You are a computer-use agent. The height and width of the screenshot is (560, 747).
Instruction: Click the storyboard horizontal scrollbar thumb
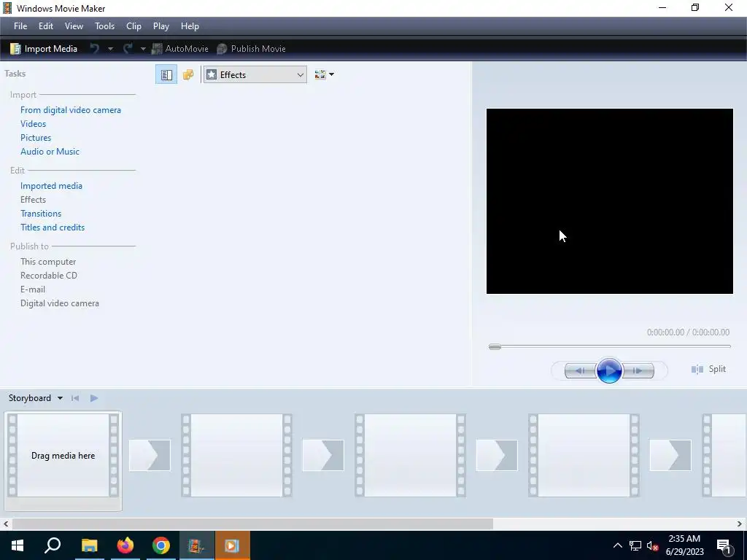pyautogui.click(x=252, y=524)
